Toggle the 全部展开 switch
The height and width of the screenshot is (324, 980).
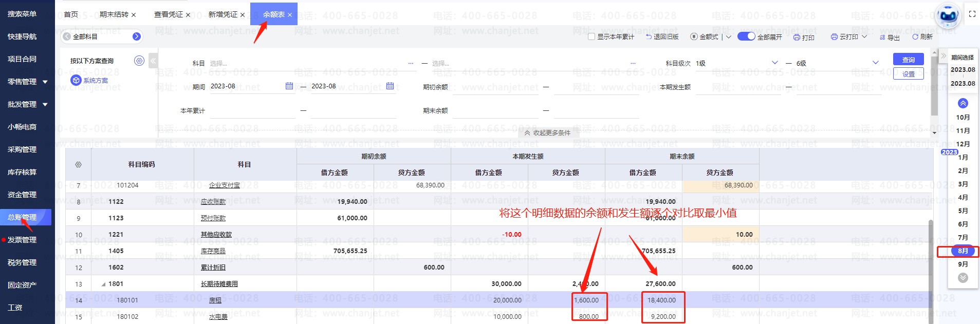[x=746, y=36]
